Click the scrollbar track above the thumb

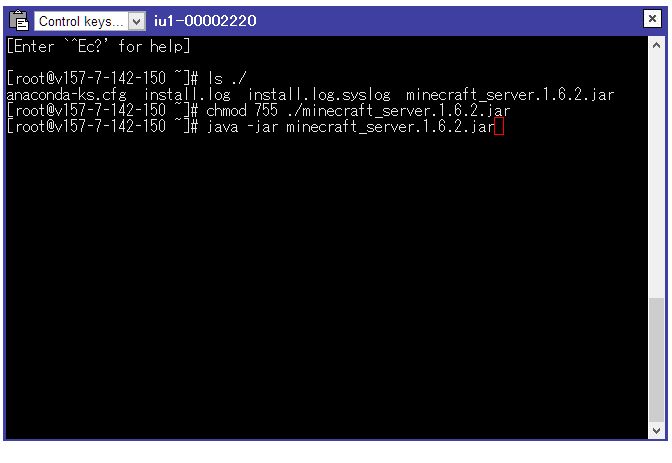coord(656,175)
